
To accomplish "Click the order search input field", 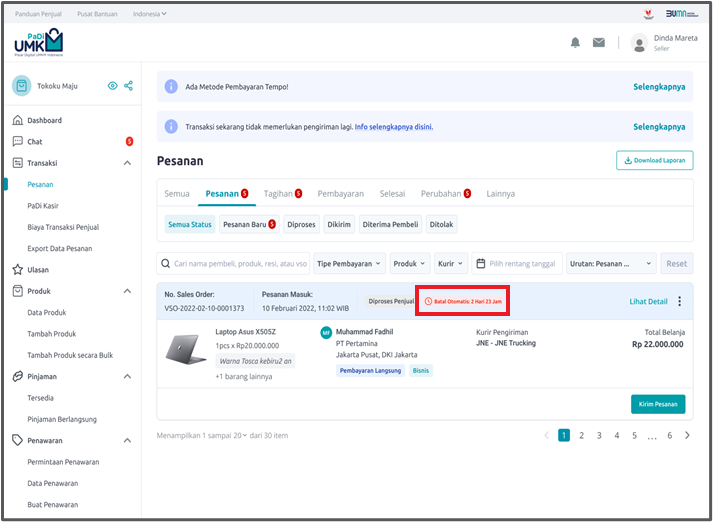I will pyautogui.click(x=236, y=264).
